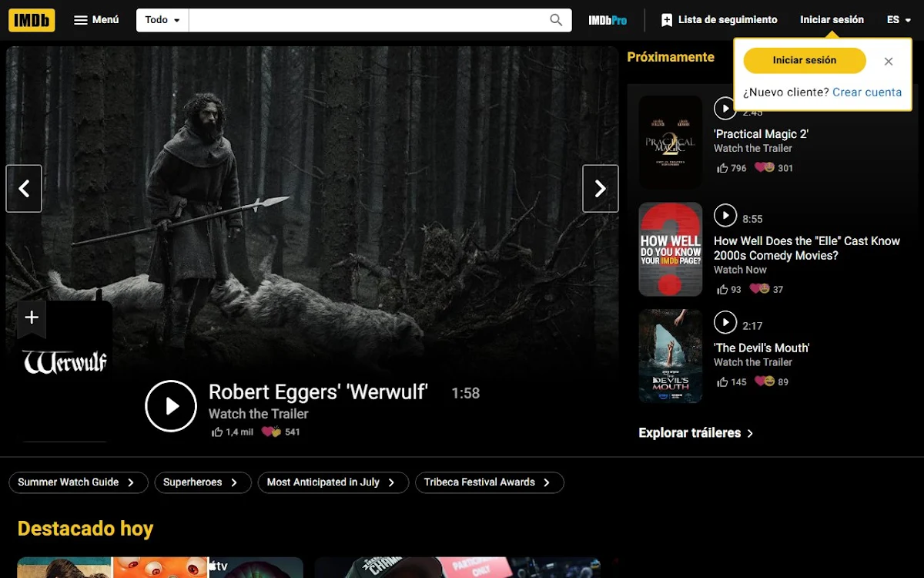
Task: Open Explorar tráileres link
Action: coord(696,433)
